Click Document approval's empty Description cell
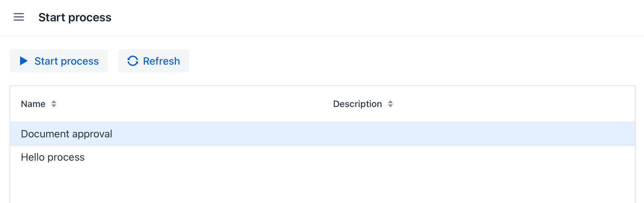Screen dimensions: 644x203 [x=454, y=134]
